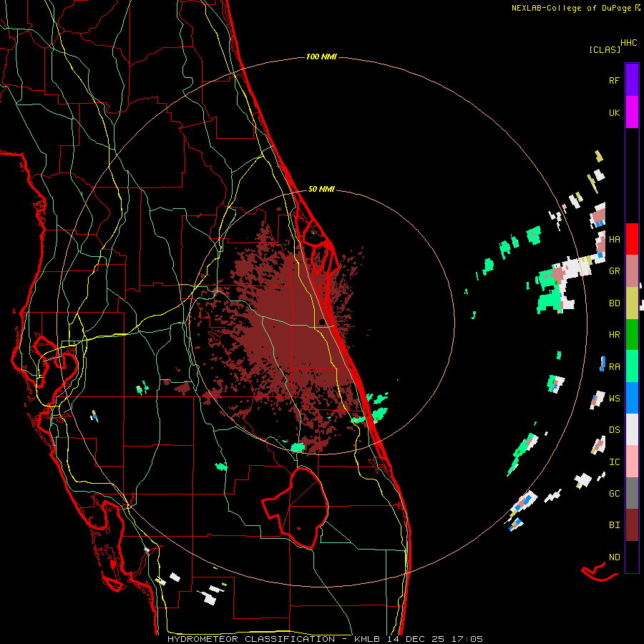Click the '[CLAS]' legend heading
644x644 pixels.
tap(605, 49)
